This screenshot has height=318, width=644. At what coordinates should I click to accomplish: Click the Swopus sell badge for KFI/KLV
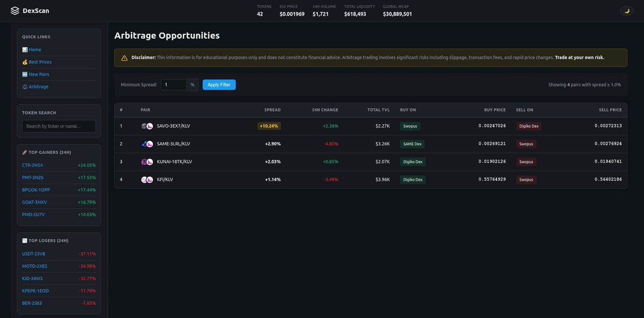point(526,180)
